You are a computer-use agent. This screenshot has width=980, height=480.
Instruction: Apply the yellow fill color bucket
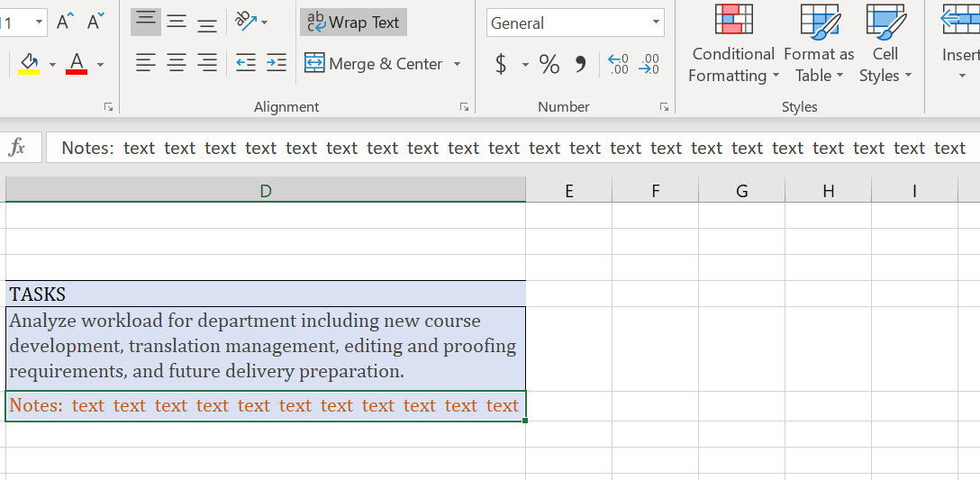pos(30,64)
